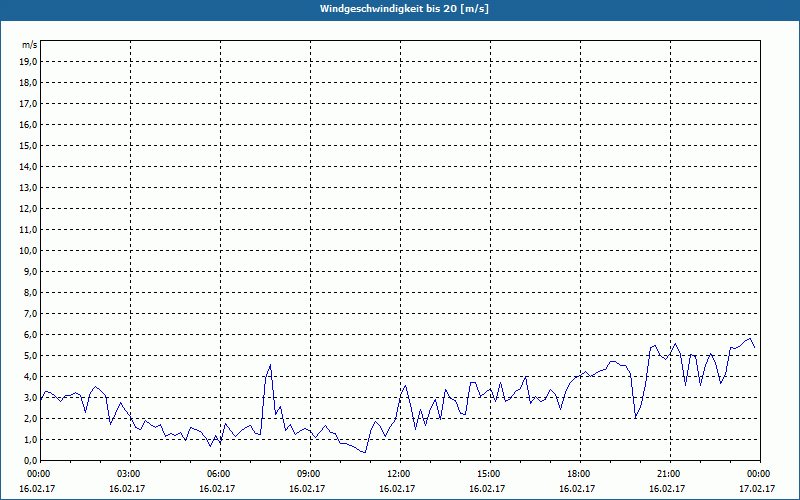Click the "6,0" y-axis label
The image size is (800, 500).
pos(31,335)
